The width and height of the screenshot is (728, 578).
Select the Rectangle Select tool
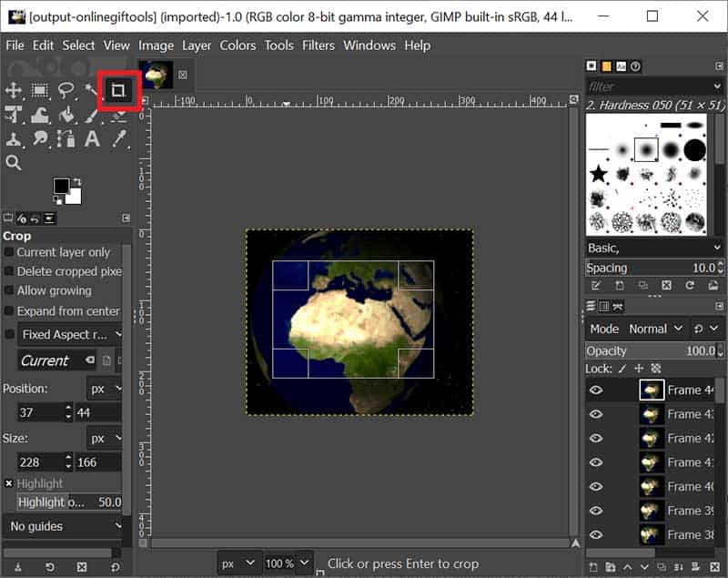[38, 91]
